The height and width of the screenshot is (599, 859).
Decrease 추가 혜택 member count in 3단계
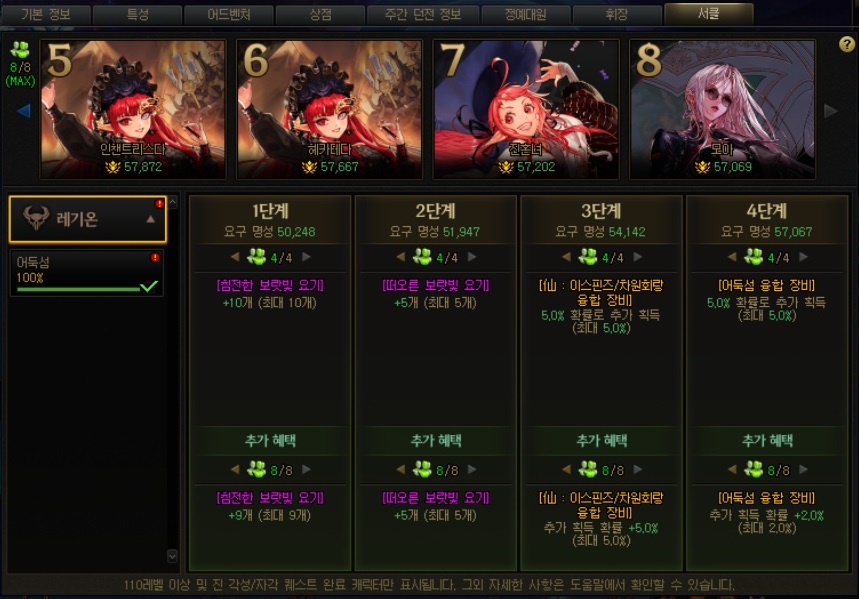(566, 469)
